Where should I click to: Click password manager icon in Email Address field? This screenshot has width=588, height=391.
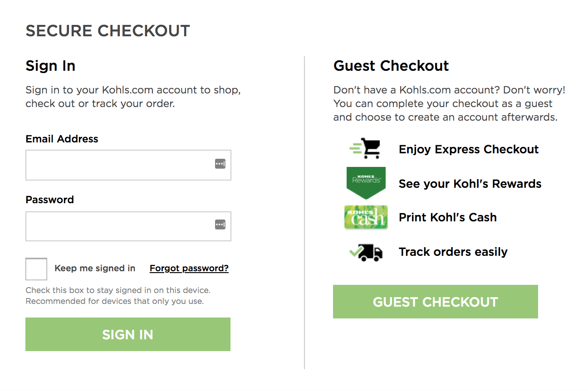220,164
